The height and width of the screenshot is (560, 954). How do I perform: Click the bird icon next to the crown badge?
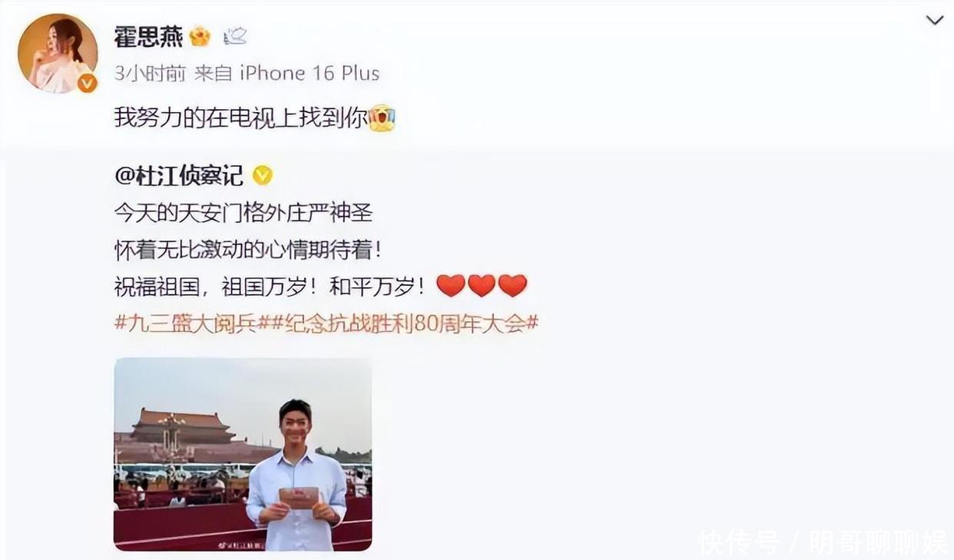[235, 36]
